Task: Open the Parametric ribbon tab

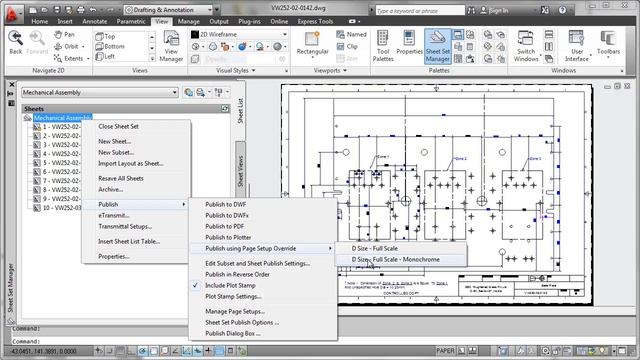Action: pyautogui.click(x=131, y=21)
